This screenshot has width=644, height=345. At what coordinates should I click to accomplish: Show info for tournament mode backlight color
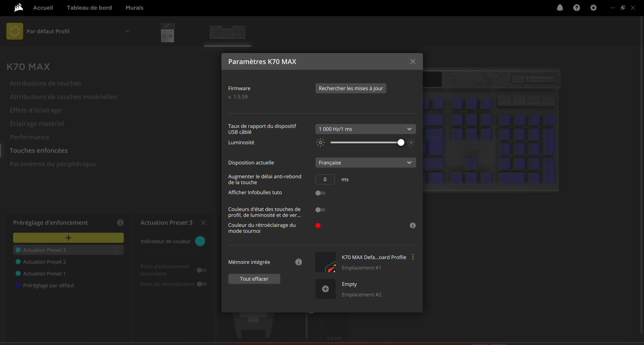413,226
